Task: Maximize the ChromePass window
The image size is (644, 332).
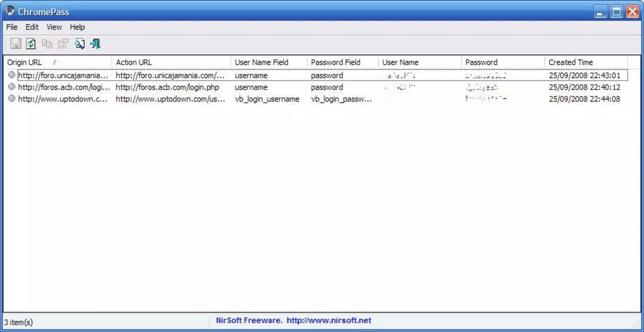Action: (x=617, y=12)
